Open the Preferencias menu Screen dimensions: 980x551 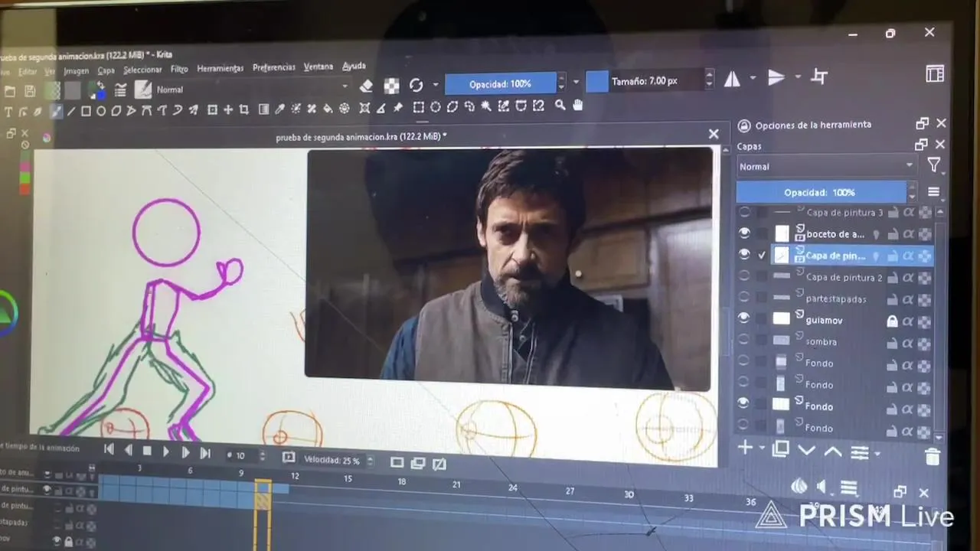click(x=273, y=67)
